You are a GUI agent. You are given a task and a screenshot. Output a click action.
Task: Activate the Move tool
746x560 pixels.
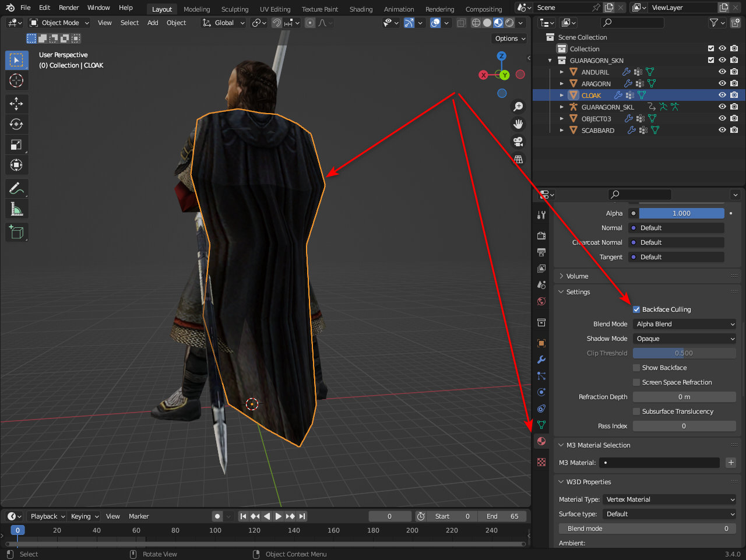coord(16,104)
